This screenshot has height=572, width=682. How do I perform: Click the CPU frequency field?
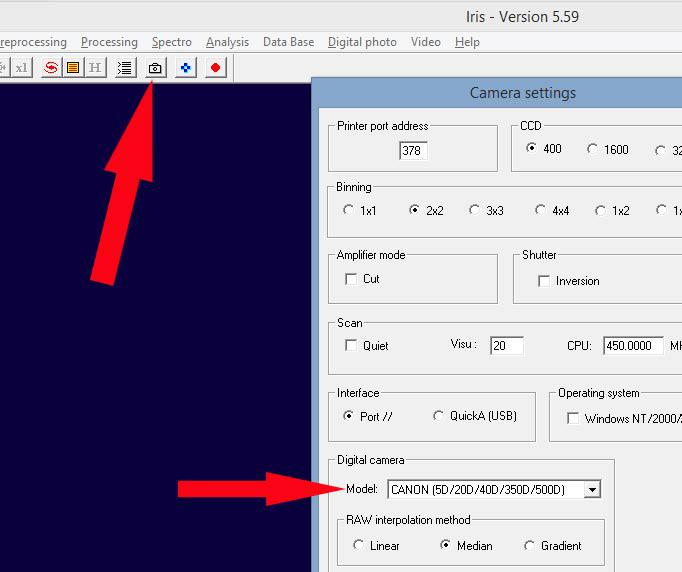(x=633, y=346)
